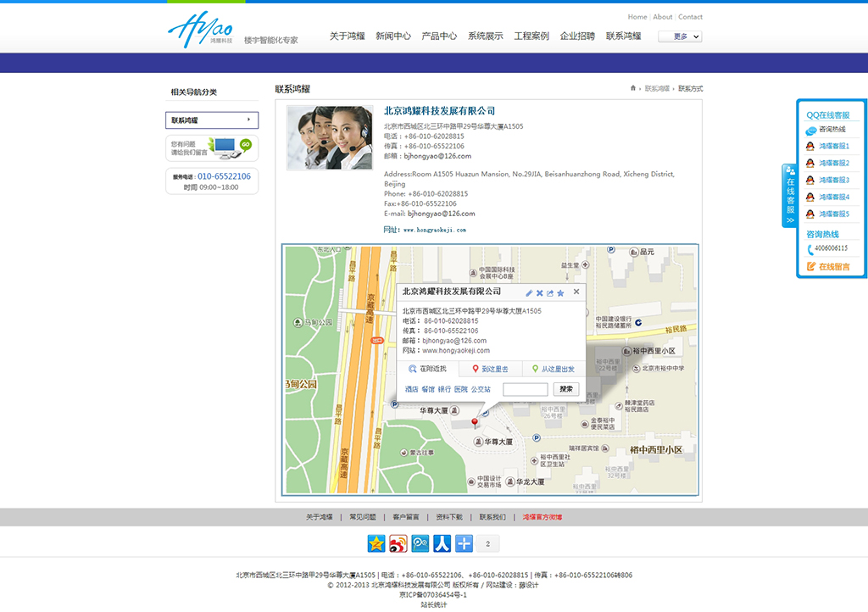868x612 pixels.
Task: Click the search input field in map popup
Action: pos(526,388)
